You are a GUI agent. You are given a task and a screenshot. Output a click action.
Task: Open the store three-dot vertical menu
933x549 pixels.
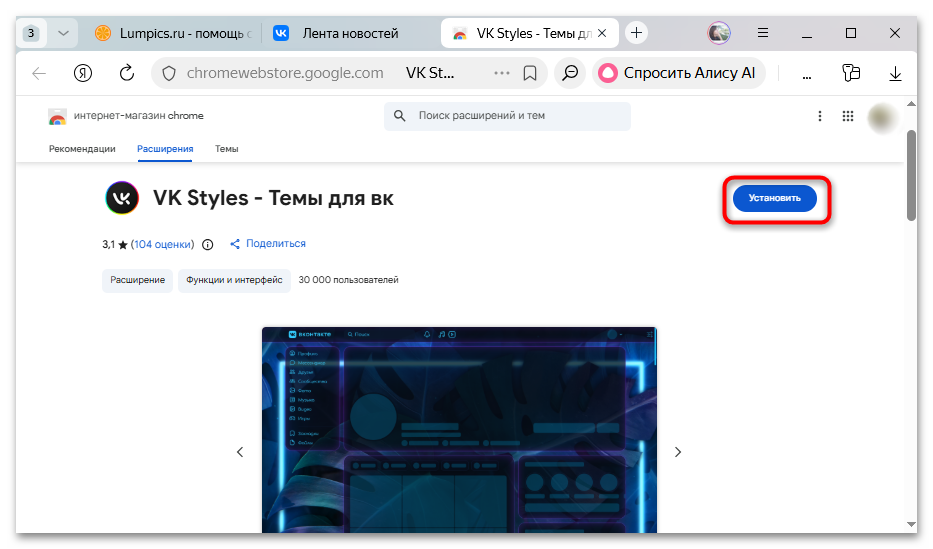819,116
